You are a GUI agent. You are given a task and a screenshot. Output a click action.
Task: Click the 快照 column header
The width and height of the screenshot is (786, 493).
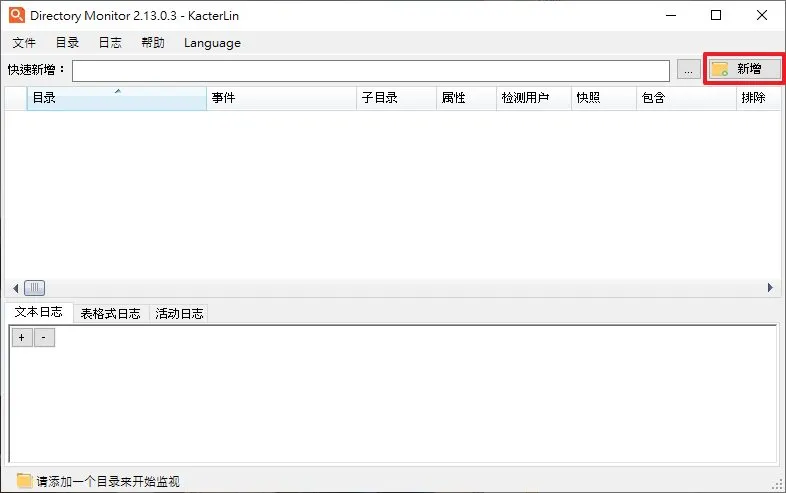click(x=604, y=98)
